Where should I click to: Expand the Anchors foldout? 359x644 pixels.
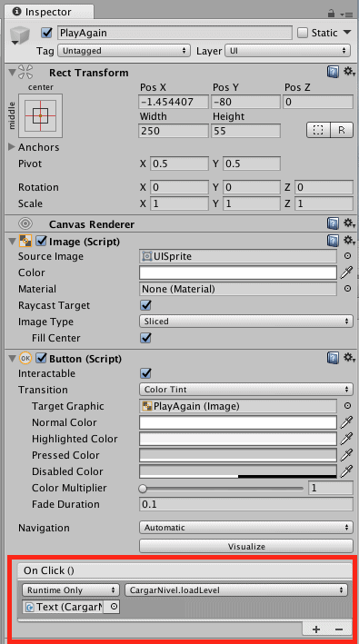pyautogui.click(x=12, y=146)
